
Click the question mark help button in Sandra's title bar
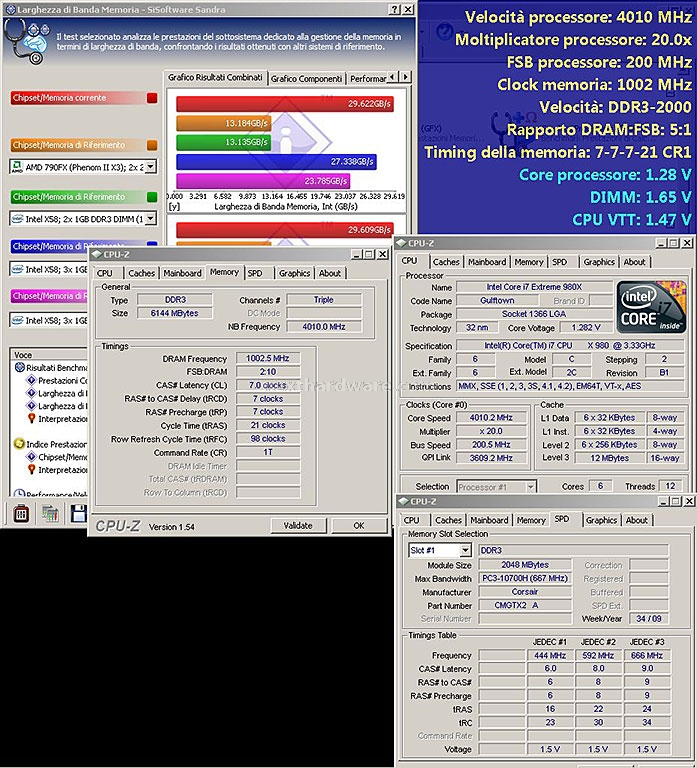tap(395, 9)
